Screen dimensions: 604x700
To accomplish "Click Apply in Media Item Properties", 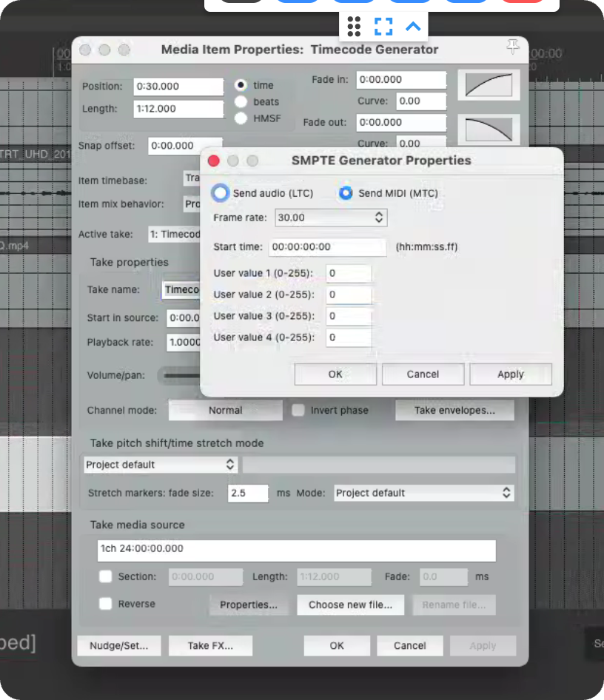I will click(483, 645).
